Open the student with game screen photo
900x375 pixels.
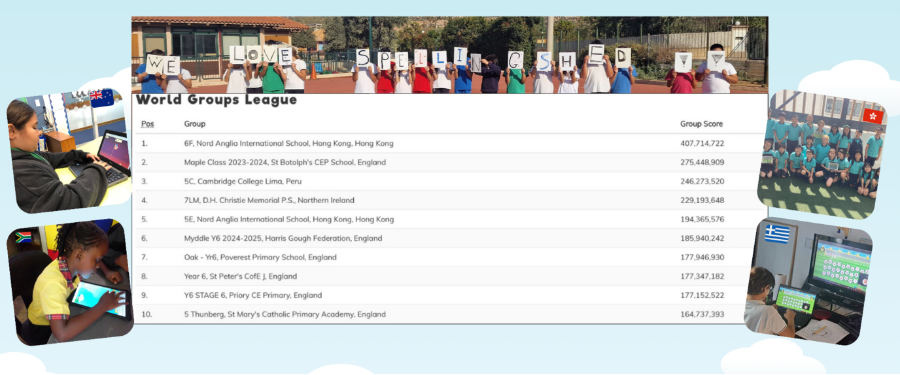[x=808, y=281]
